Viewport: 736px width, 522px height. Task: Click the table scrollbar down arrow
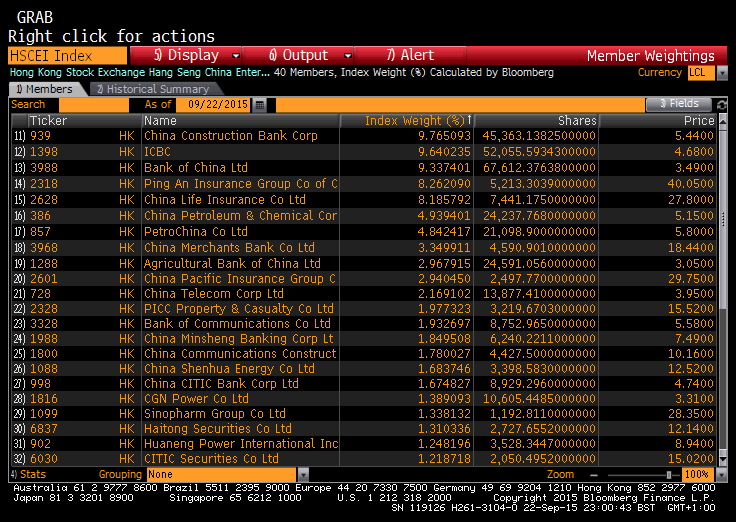coord(722,460)
